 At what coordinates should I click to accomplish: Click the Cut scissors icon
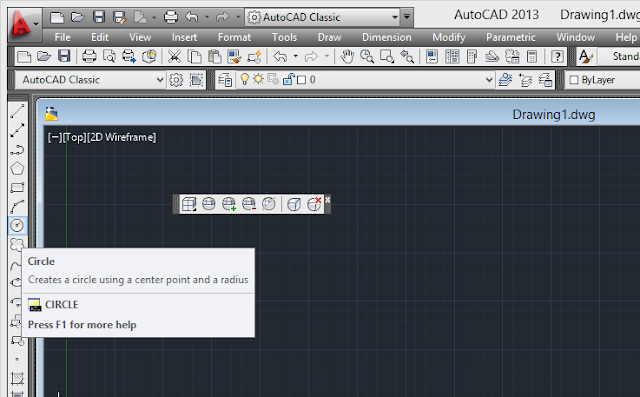174,56
